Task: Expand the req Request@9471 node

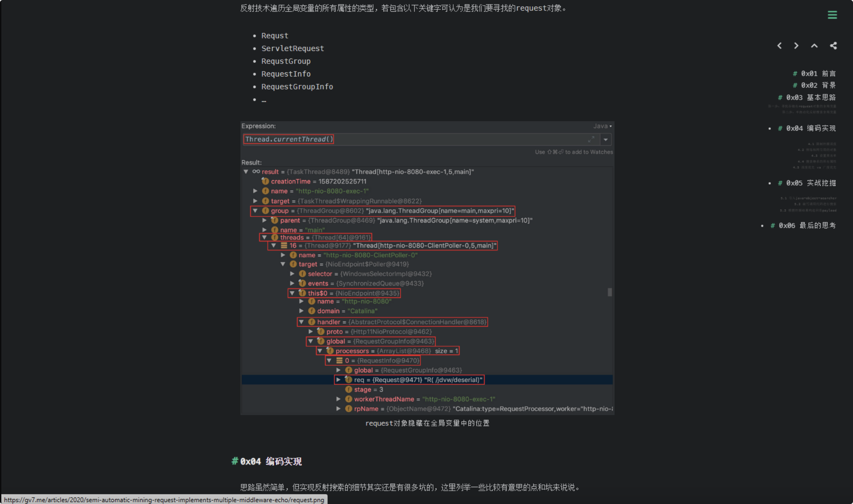Action: (338, 379)
